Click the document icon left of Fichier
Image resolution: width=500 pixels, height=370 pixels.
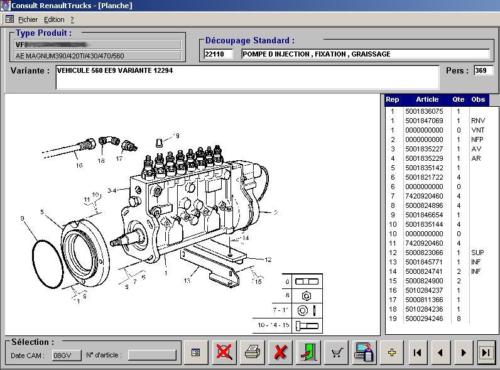(x=9, y=19)
